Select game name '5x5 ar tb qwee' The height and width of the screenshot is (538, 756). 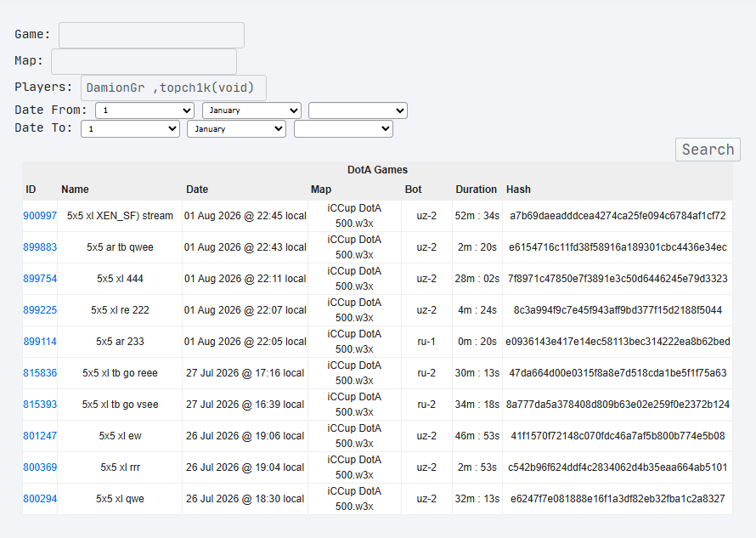(120, 247)
